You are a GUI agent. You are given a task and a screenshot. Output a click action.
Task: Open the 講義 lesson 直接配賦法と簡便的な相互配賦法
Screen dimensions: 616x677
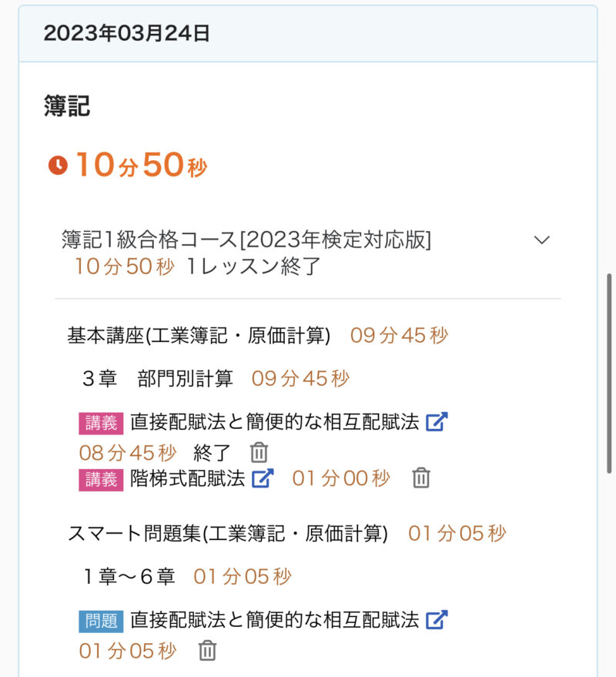274,422
